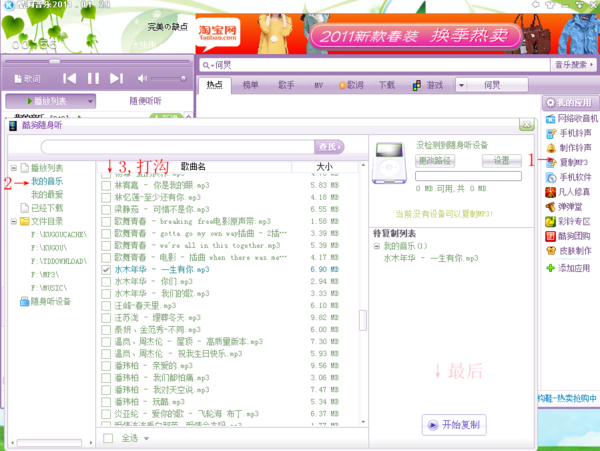Screen dimensions: 600x451
Task: Open the search type dropdown arrow
Action: coord(212,66)
